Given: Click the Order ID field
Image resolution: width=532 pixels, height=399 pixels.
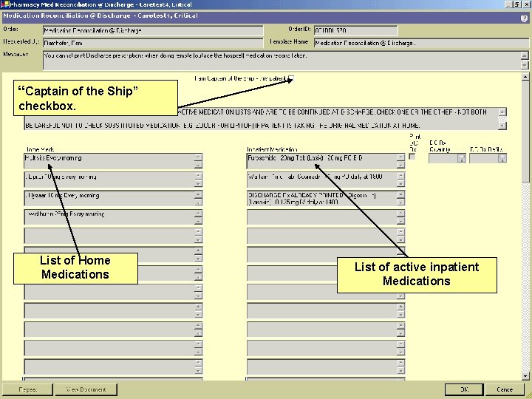Looking at the screenshot, I should click(x=355, y=30).
